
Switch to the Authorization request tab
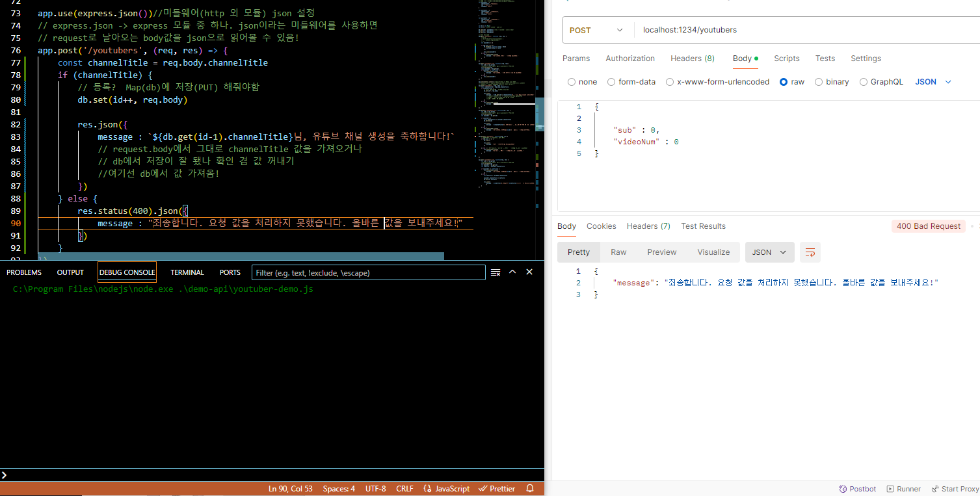[630, 59]
